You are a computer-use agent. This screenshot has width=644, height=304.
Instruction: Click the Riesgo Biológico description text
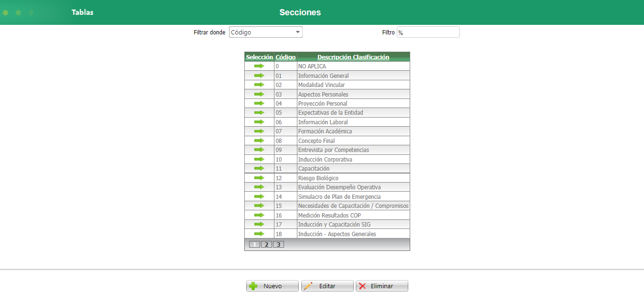point(318,178)
